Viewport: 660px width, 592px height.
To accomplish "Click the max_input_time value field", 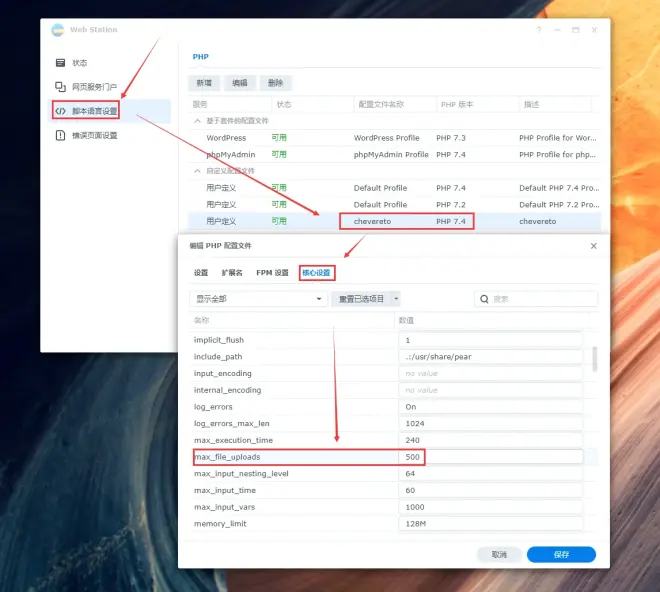I will click(x=491, y=491).
